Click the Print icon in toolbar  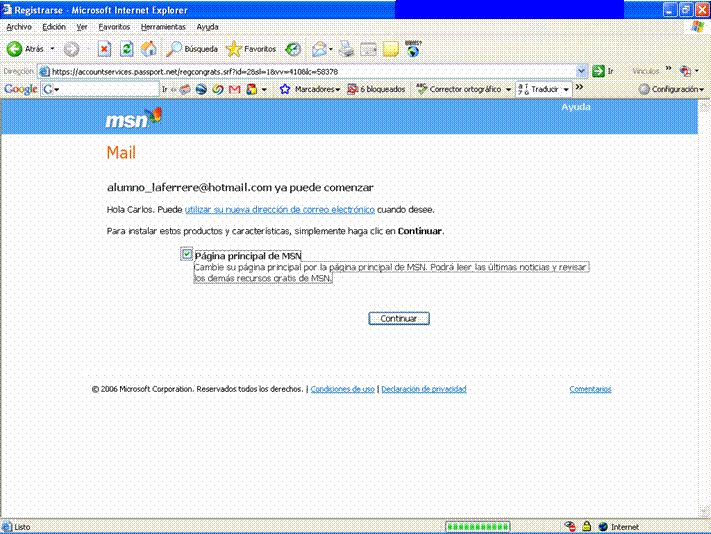(x=346, y=49)
